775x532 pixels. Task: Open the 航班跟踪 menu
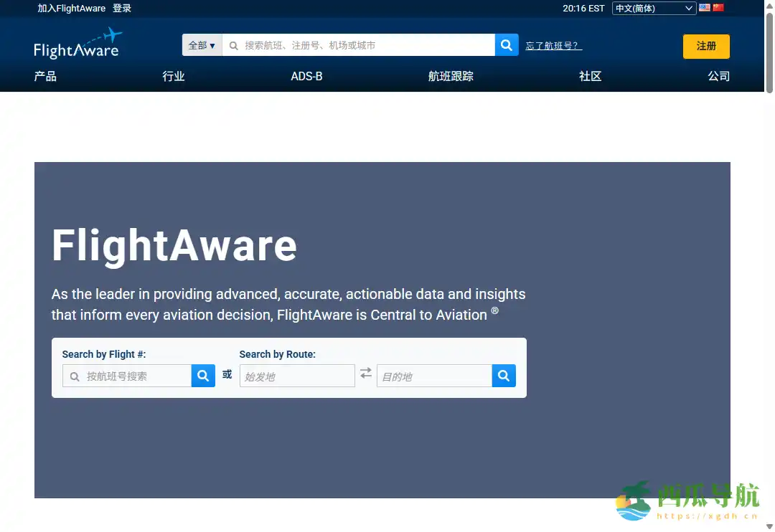pos(451,76)
